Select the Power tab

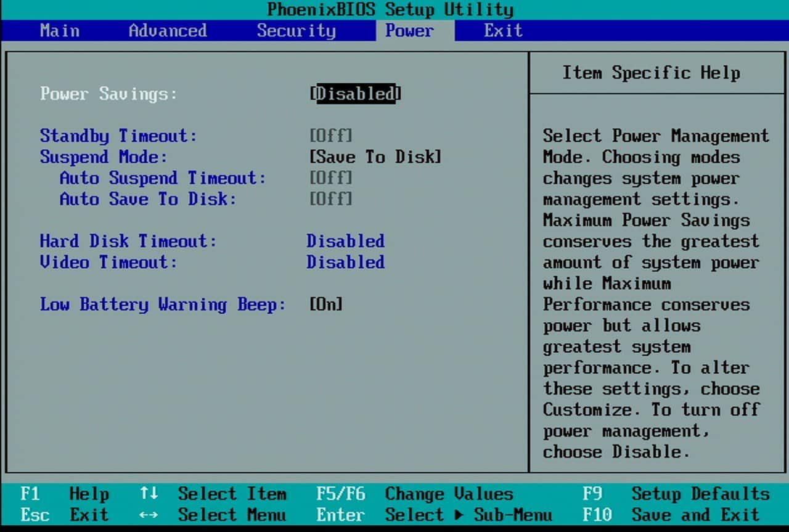click(415, 31)
